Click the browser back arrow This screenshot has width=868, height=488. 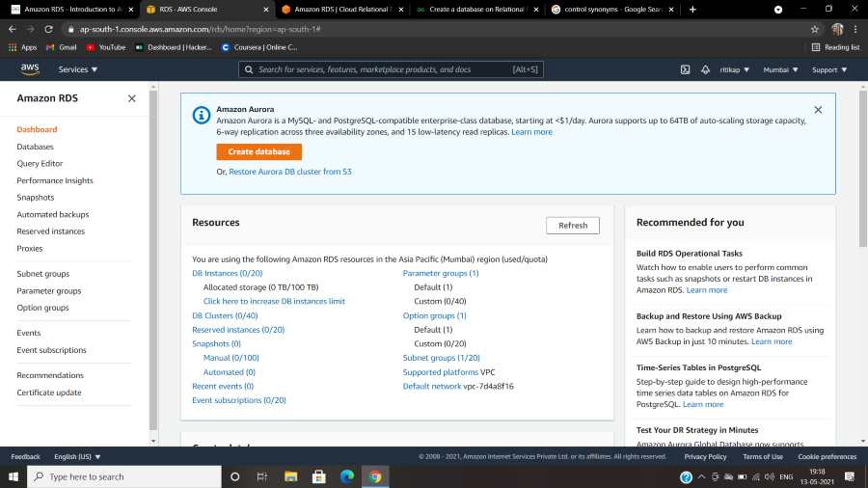click(13, 29)
